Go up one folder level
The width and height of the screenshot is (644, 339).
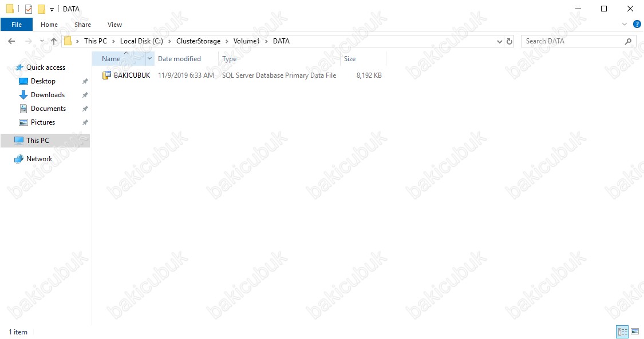point(54,41)
